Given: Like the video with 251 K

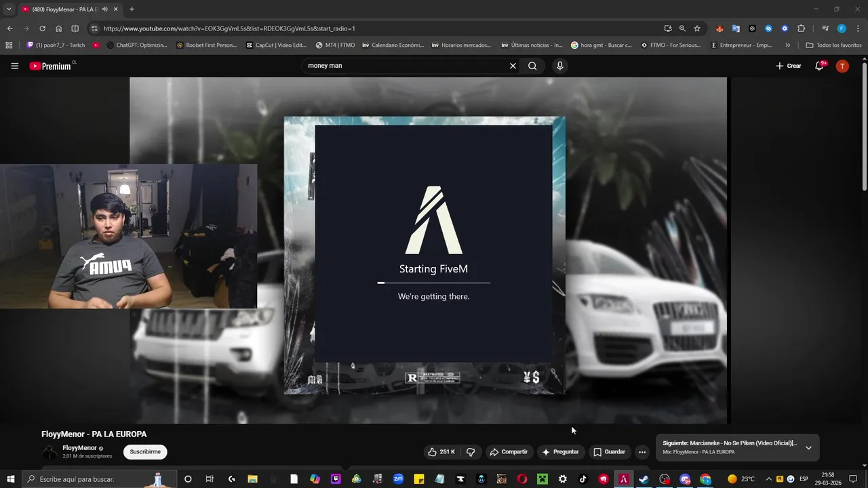Looking at the screenshot, I should [x=441, y=452].
